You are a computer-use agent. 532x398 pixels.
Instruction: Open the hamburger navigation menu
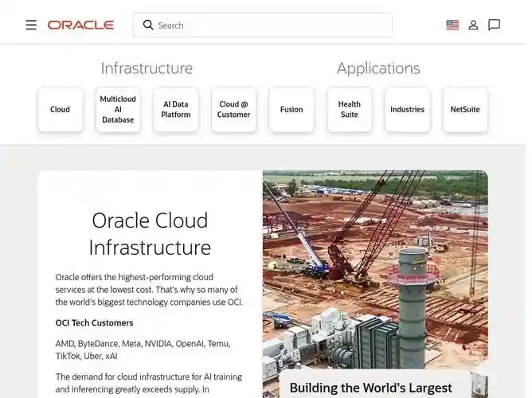coord(31,25)
